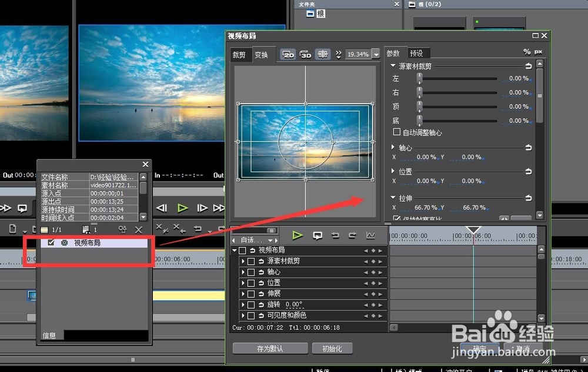Expand 源素材裁剪 keyframe row
The image size is (588, 372).
click(x=243, y=261)
